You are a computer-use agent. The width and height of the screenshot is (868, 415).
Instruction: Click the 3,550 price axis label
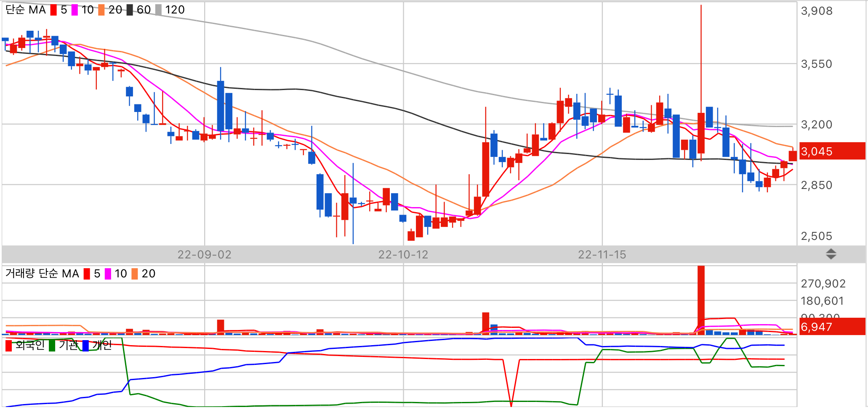pyautogui.click(x=817, y=64)
